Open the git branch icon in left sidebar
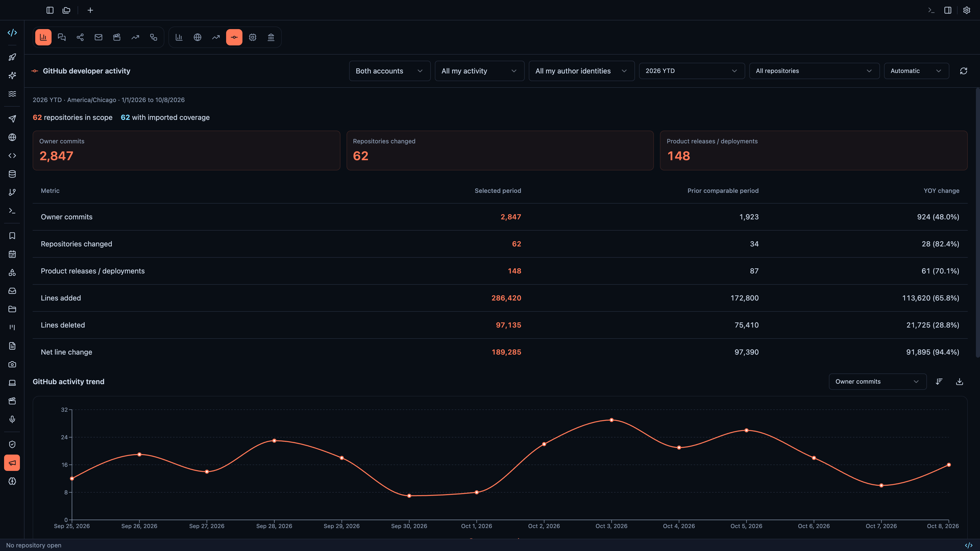The height and width of the screenshot is (551, 980). (12, 192)
